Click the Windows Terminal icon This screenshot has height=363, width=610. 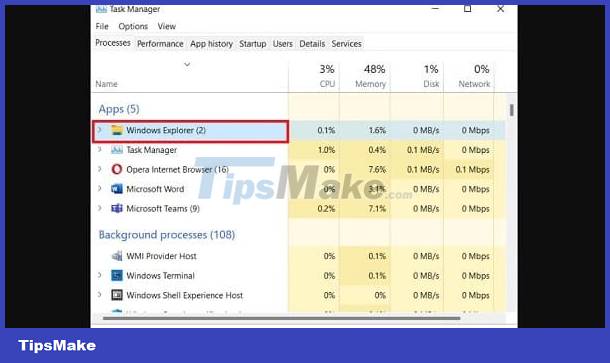click(117, 275)
